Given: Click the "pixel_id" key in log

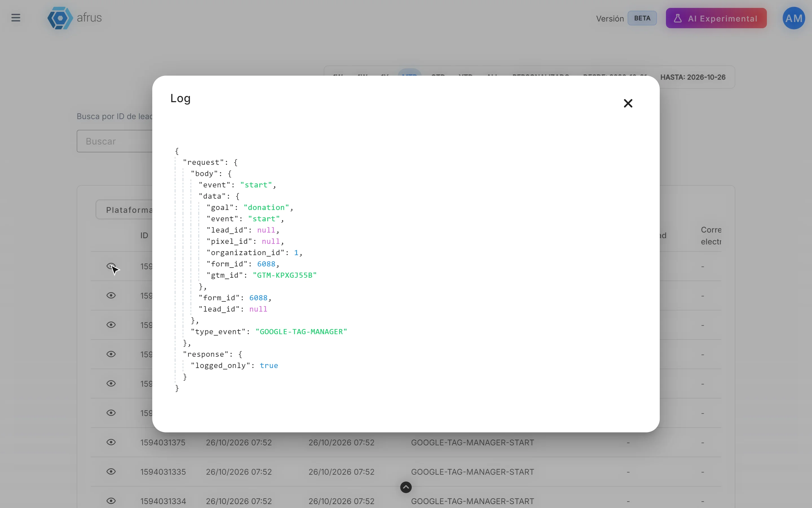Looking at the screenshot, I should [x=229, y=241].
